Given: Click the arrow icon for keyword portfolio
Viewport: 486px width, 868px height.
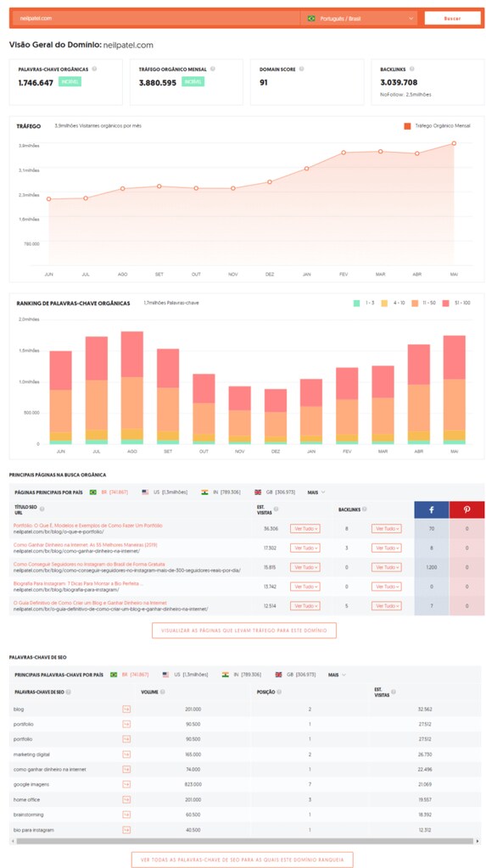Looking at the screenshot, I should 126,739.
